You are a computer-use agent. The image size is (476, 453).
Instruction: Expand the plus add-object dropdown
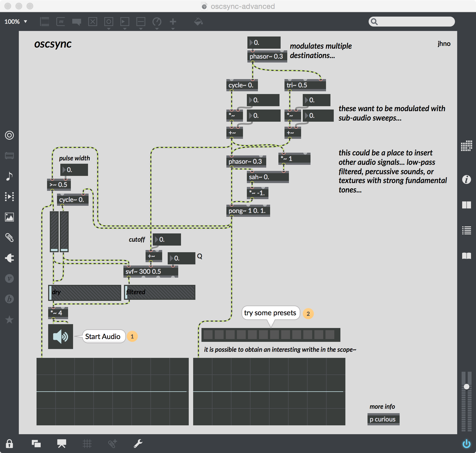click(173, 28)
